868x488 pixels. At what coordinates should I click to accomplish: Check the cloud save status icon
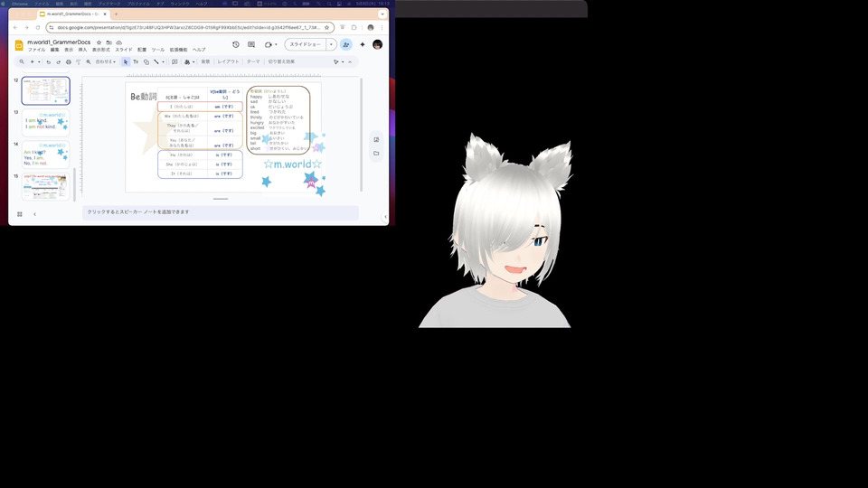click(x=119, y=42)
